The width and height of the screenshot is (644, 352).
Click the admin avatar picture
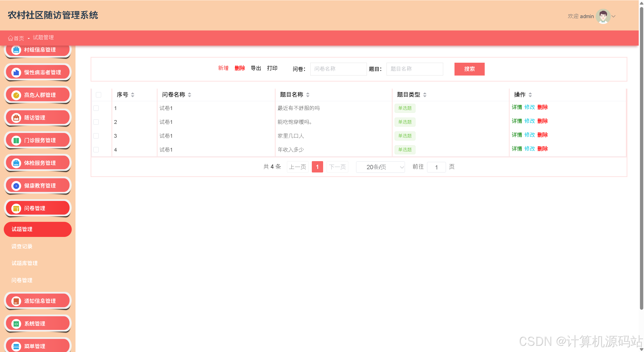(603, 16)
